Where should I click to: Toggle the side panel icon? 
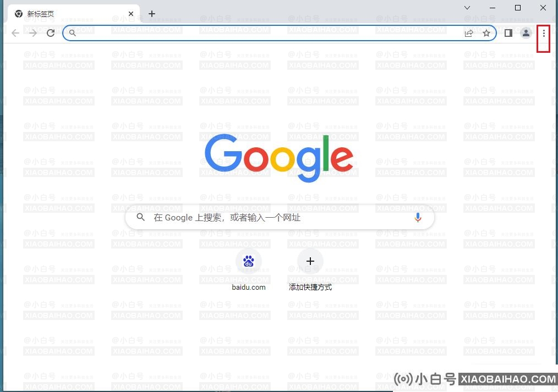pos(508,33)
